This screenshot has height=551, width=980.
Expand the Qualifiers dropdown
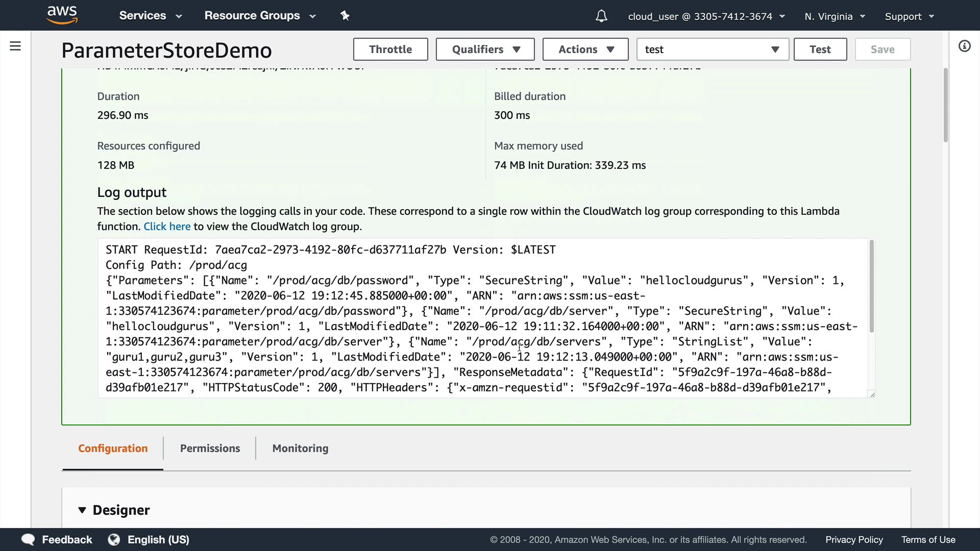pos(485,49)
